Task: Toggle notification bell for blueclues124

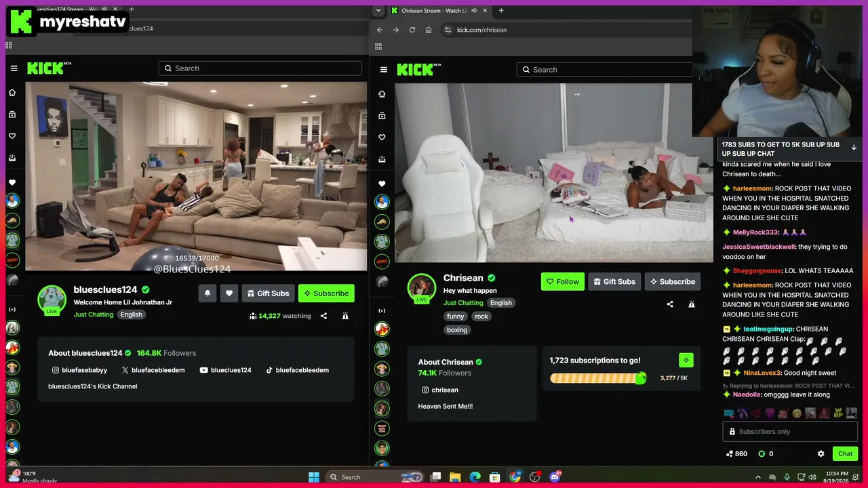Action: (208, 293)
